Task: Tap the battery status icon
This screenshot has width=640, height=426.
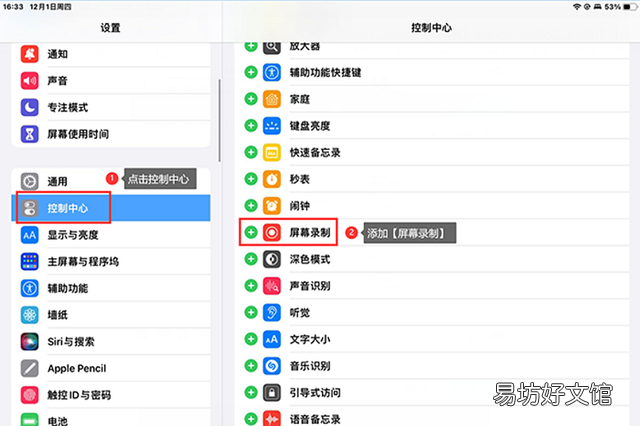Action: 630,7
